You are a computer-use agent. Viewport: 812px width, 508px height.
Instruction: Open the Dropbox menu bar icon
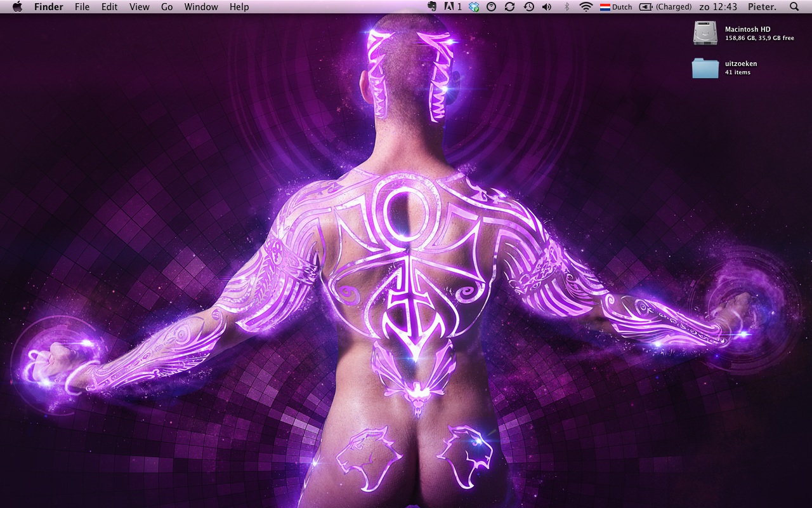[474, 7]
